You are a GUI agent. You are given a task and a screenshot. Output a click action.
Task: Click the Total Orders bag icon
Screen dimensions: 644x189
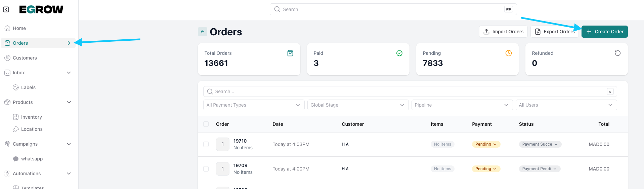click(x=290, y=53)
